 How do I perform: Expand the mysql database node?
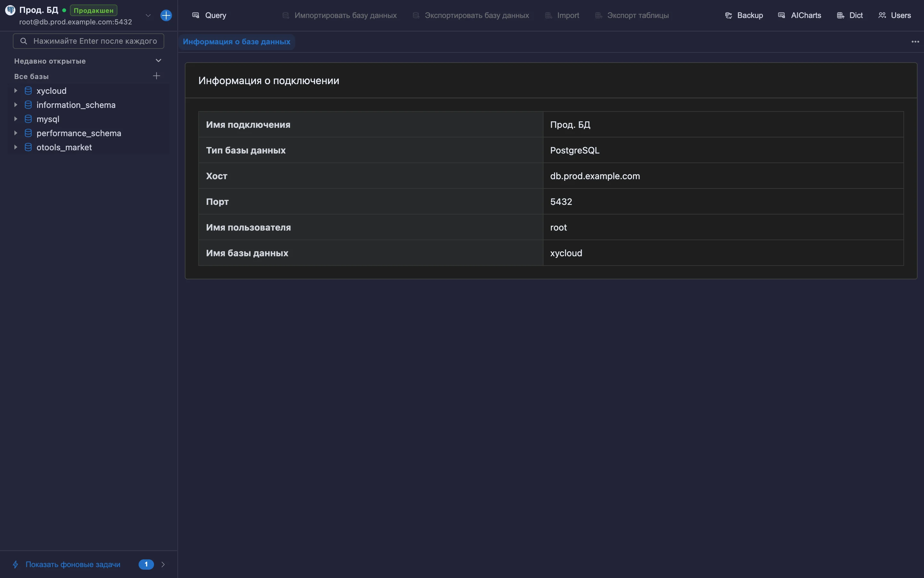(16, 119)
